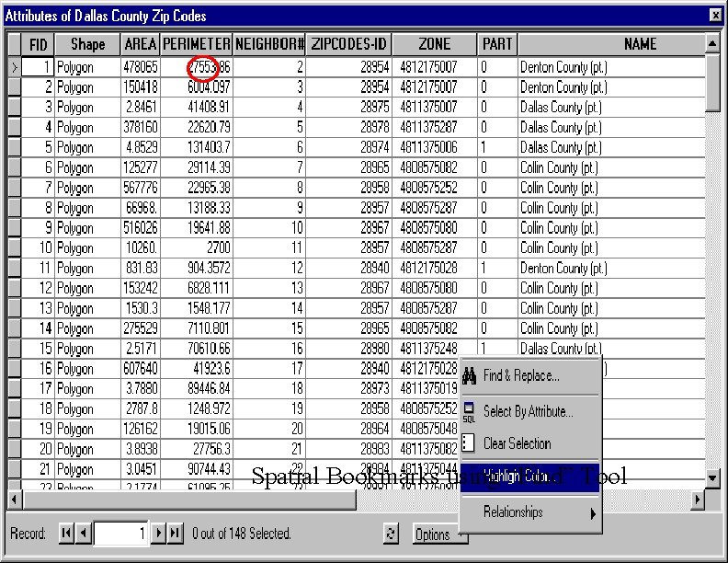Click PERIMETER cell 6828.111
This screenshot has width=728, height=563.
(197, 288)
